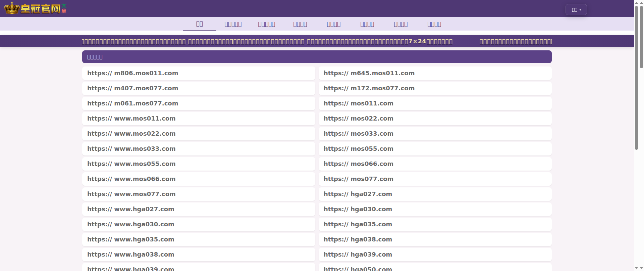Select the non-www https:// mos055.com entry
The image size is (644, 271).
(x=435, y=149)
